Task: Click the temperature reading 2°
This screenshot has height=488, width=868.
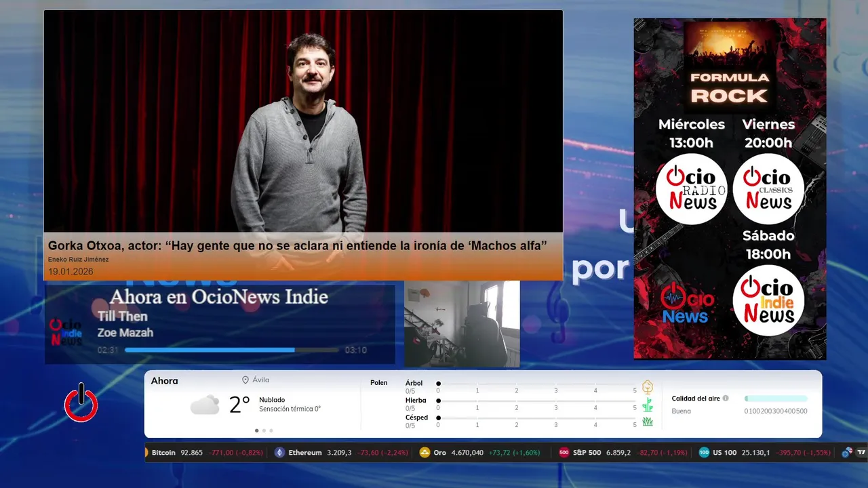Action: tap(239, 405)
